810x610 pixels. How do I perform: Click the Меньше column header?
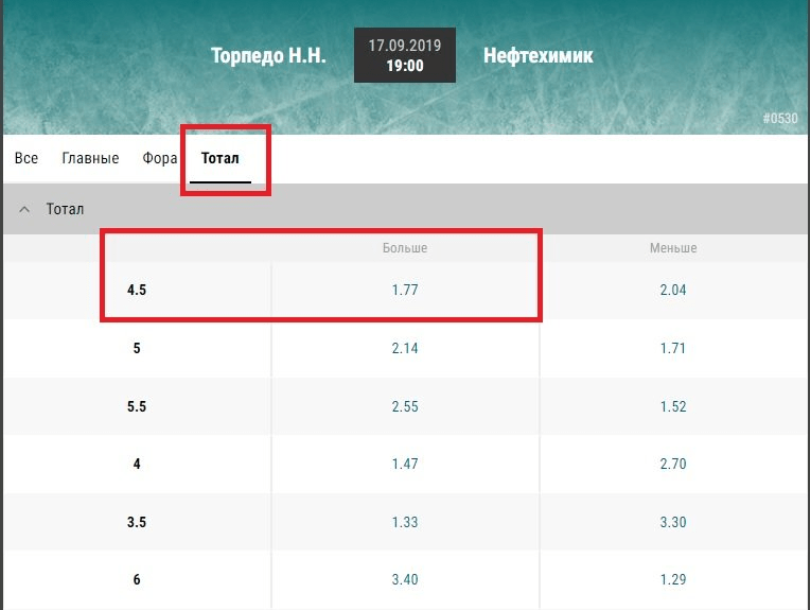click(673, 248)
